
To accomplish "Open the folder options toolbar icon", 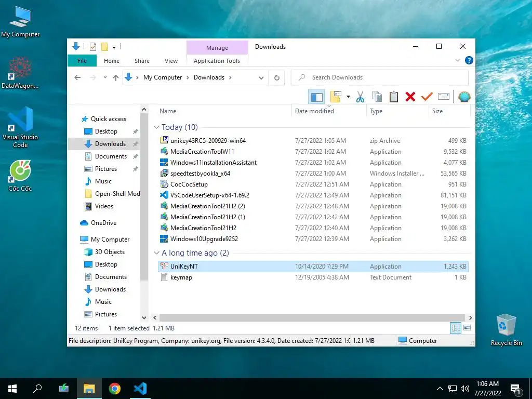I will click(336, 97).
